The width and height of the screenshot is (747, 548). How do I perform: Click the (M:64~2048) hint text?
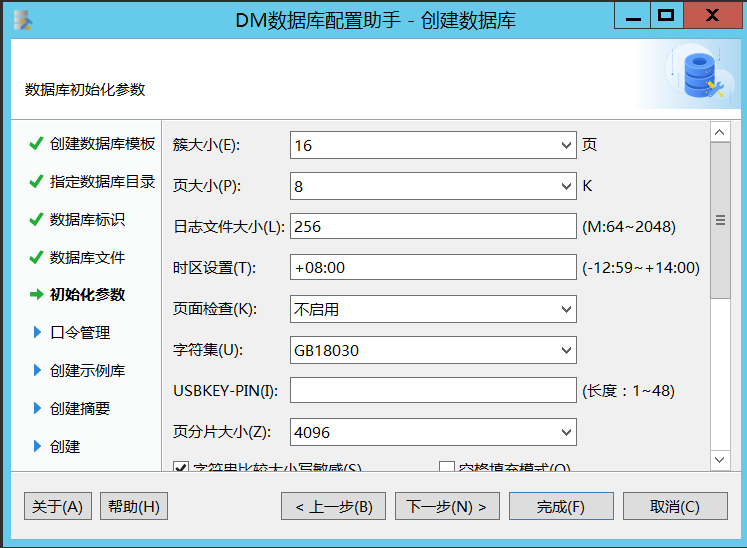(x=629, y=226)
